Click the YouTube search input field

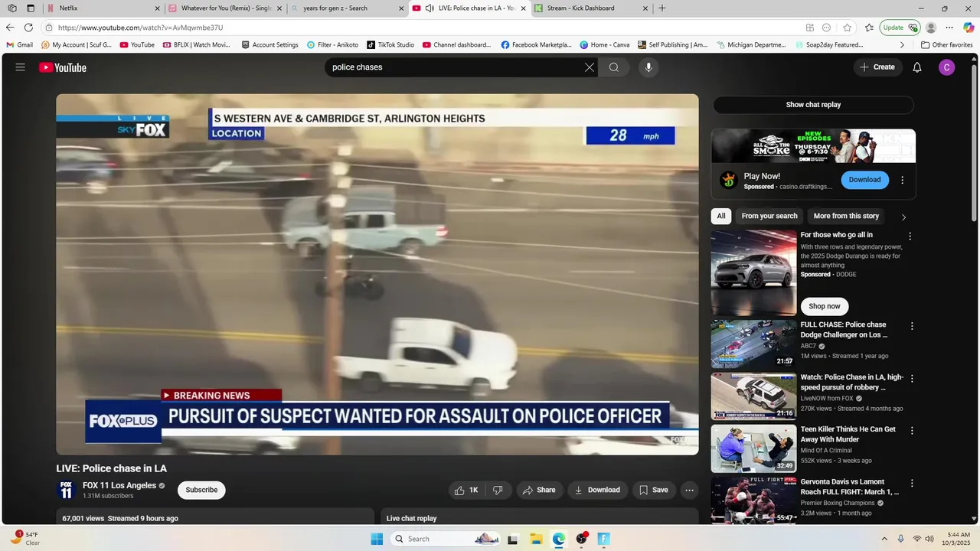pyautogui.click(x=456, y=67)
